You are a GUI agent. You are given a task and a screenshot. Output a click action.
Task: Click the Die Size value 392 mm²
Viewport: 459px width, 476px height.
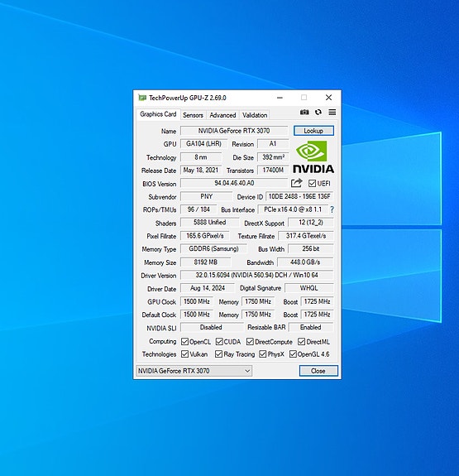[x=273, y=157]
